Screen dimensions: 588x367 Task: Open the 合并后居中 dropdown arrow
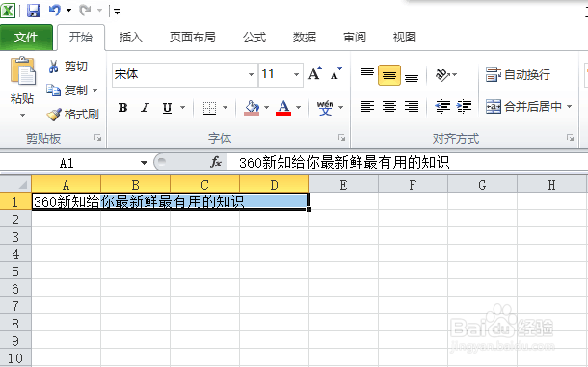(x=570, y=107)
